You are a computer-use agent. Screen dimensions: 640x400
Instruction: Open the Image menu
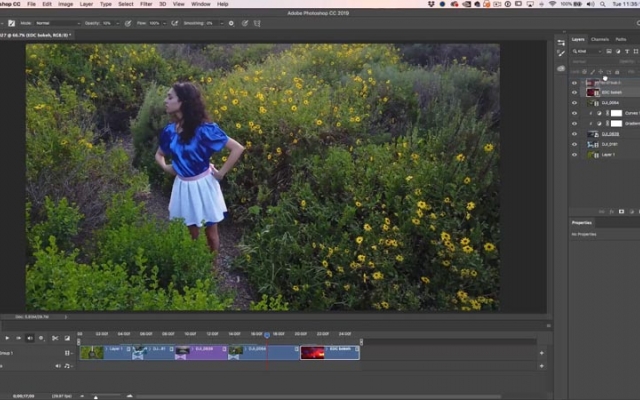65,4
